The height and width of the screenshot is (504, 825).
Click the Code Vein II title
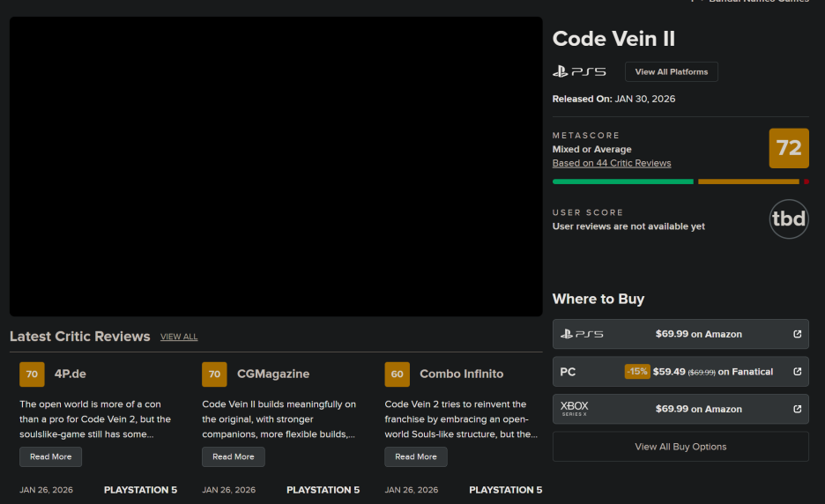[613, 39]
